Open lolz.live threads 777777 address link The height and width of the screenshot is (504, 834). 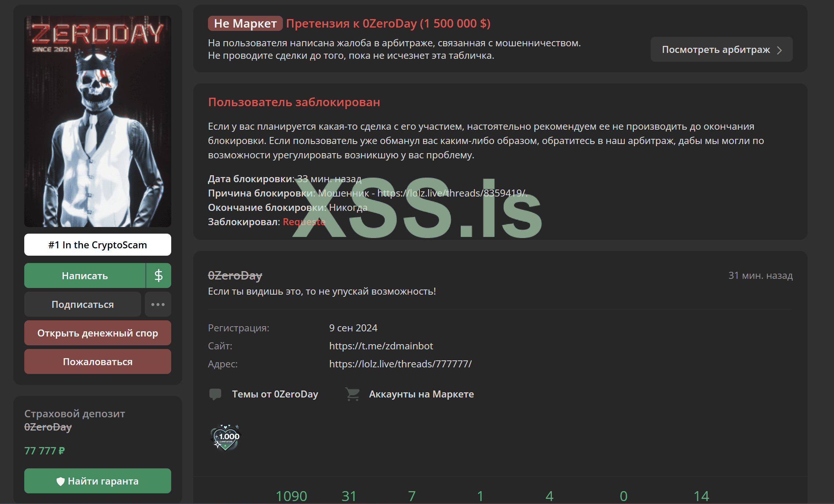[400, 364]
